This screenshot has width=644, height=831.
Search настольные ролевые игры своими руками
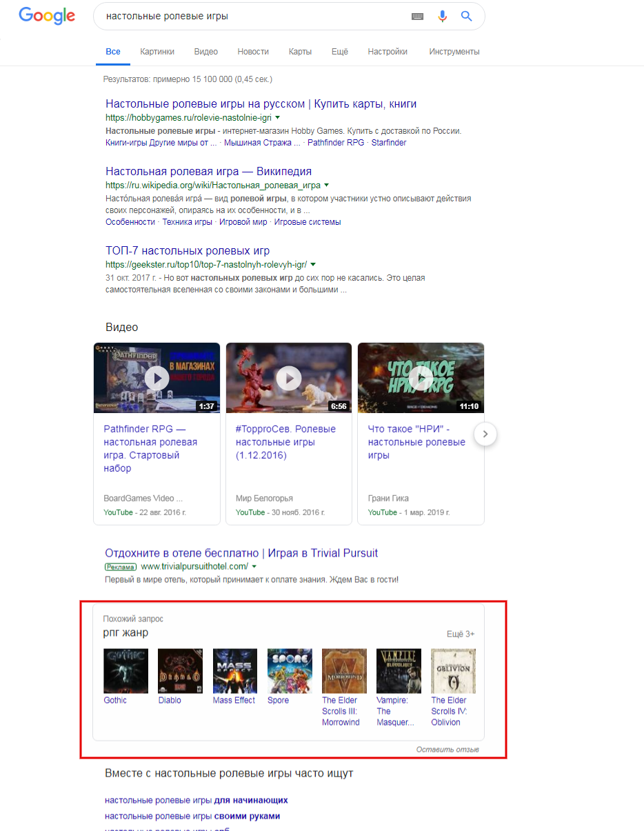192,817
